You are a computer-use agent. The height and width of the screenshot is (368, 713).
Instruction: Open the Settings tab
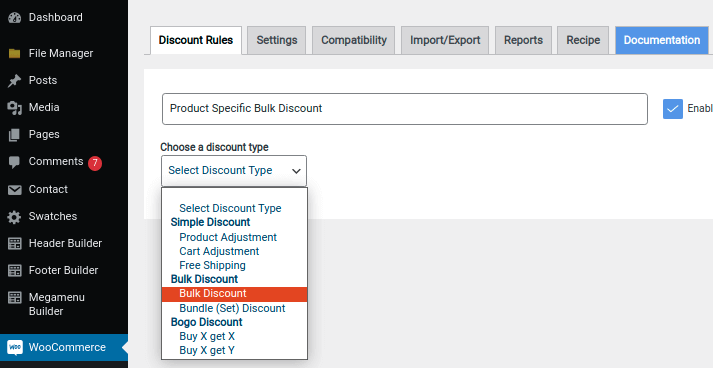tap(277, 40)
